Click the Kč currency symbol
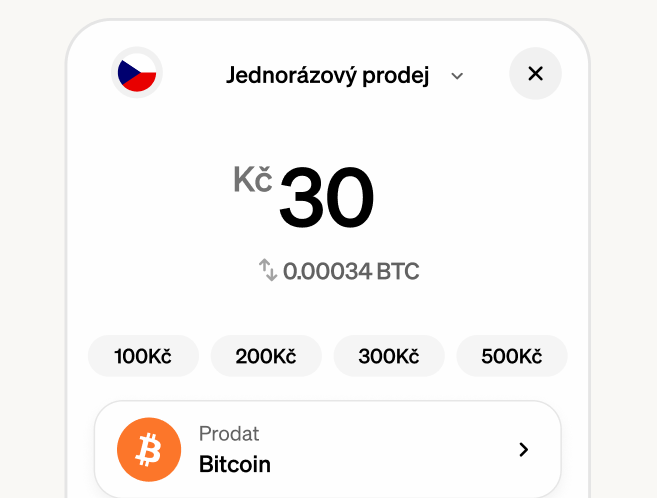Viewport: 657px width, 498px height. [x=253, y=180]
